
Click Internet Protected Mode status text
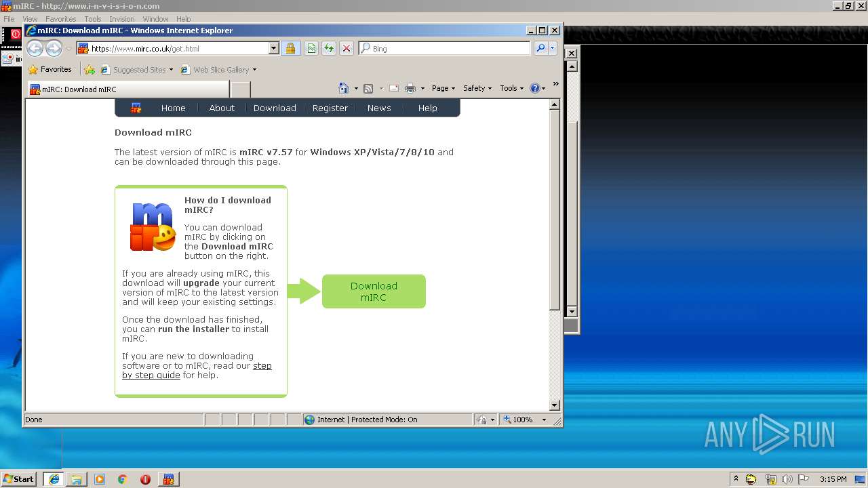[x=367, y=420]
